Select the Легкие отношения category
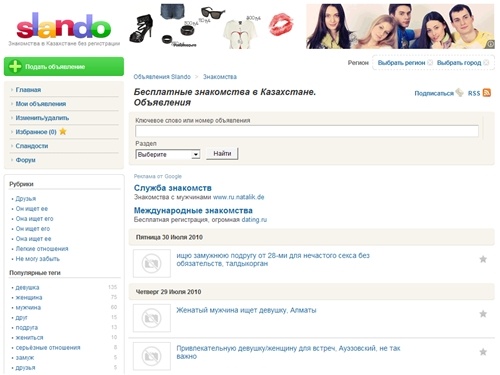Screen dimensions: 500x375 click(x=42, y=249)
